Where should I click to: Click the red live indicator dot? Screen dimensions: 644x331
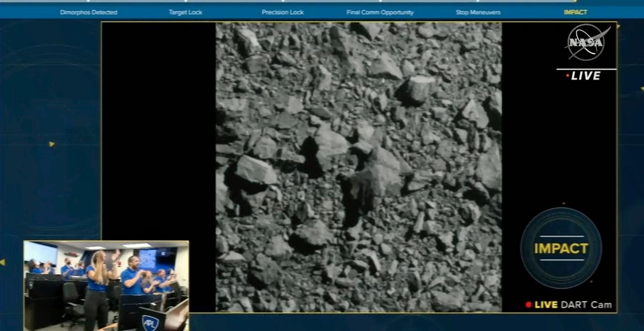[528, 305]
